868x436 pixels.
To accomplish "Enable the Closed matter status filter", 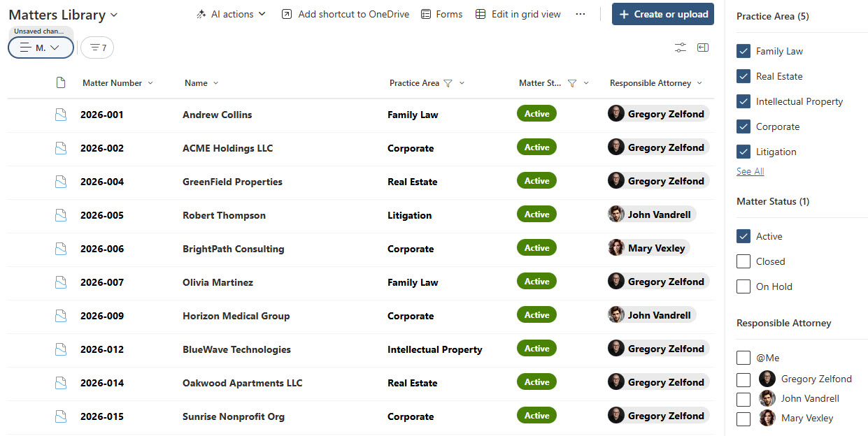I will point(743,261).
